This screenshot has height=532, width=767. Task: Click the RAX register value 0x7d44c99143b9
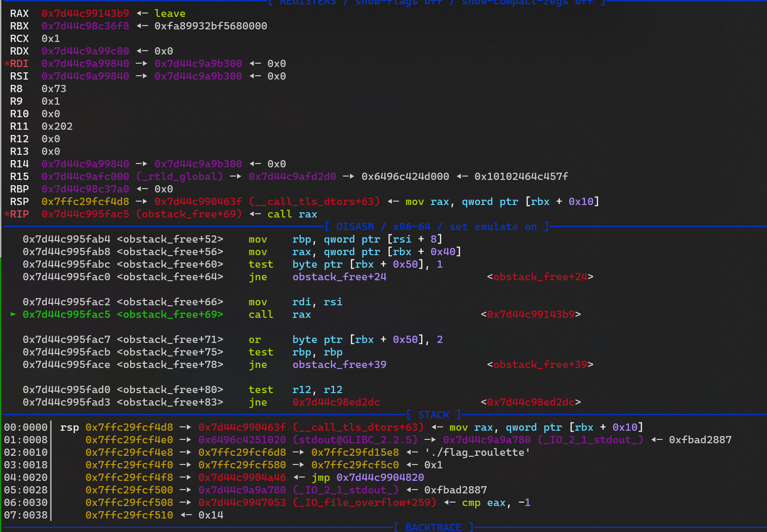(85, 14)
